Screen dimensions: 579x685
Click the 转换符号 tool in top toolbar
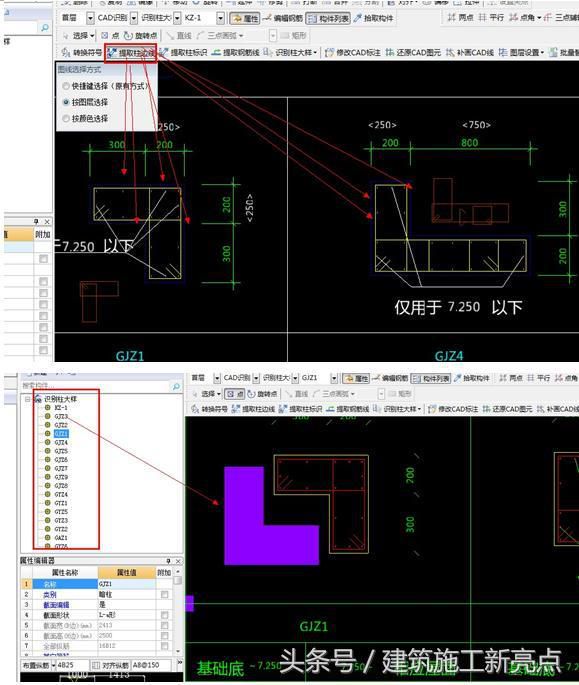[x=81, y=53]
